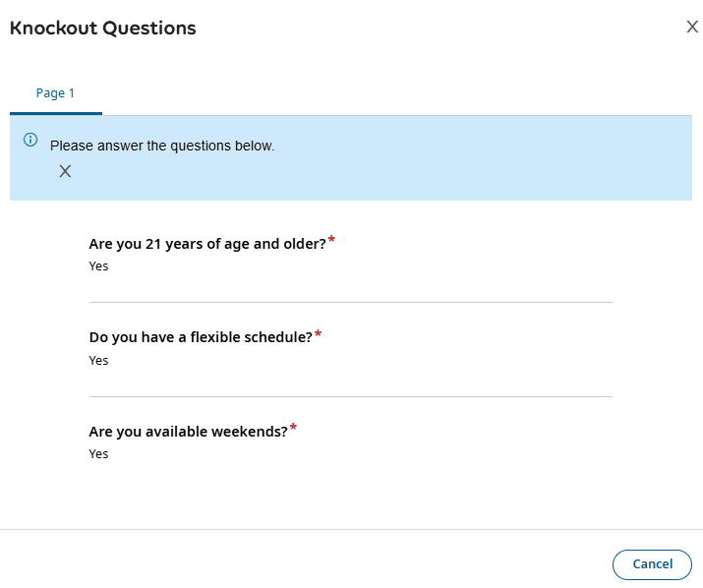Click required asterisk beside available weekends

pos(293,428)
